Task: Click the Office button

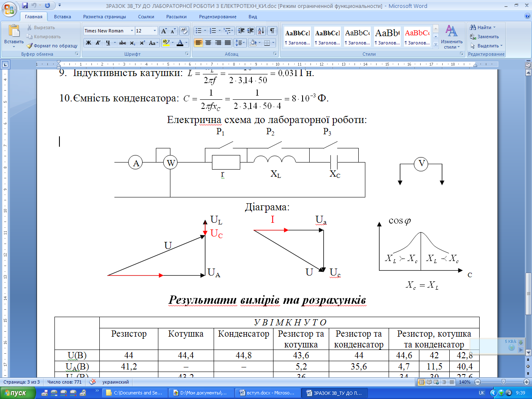Action: click(x=9, y=8)
